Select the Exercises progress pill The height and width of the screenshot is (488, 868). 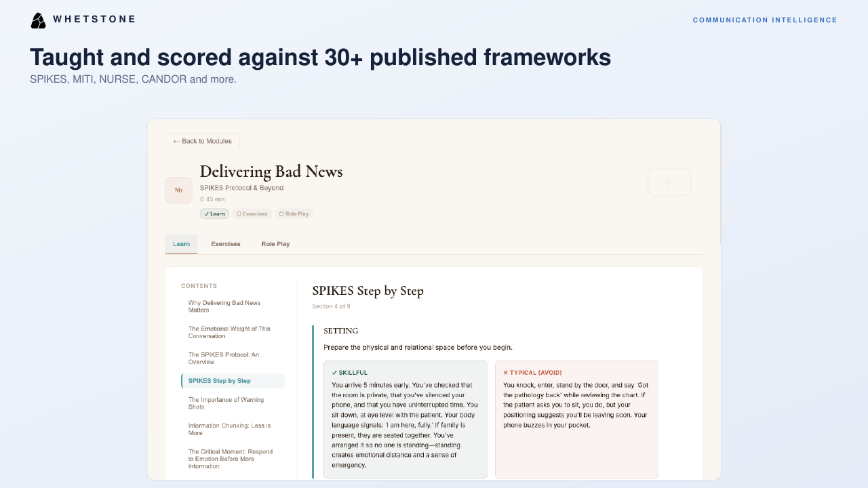tap(252, 213)
